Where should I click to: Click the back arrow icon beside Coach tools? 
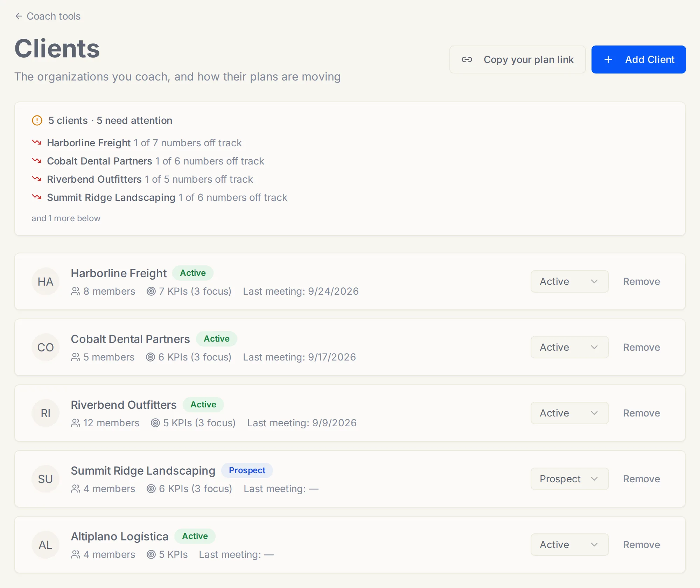19,16
